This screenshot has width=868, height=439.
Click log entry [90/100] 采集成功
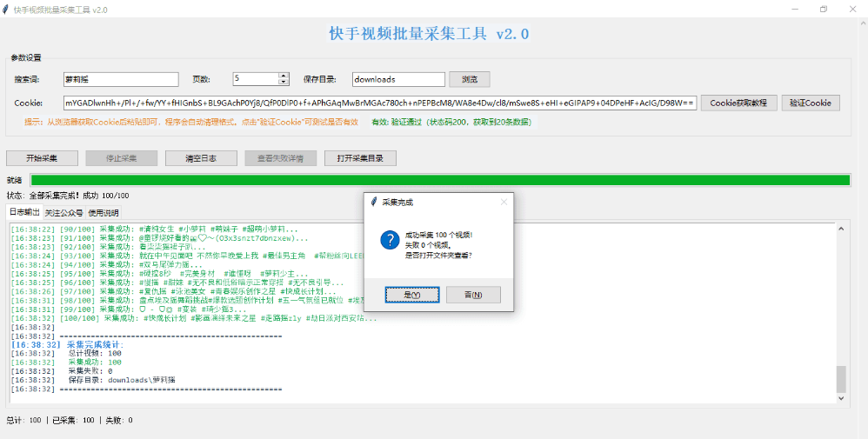point(155,228)
